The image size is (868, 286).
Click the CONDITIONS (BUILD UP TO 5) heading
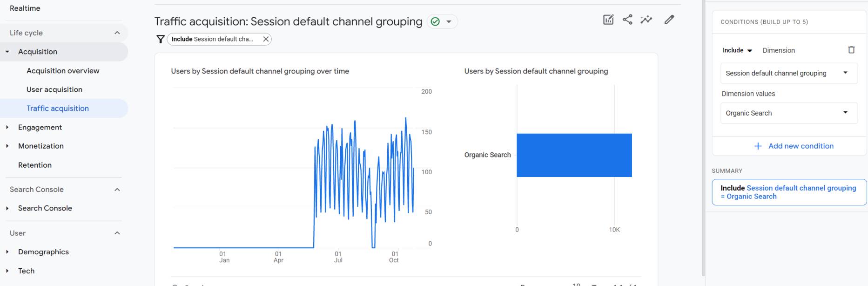(x=764, y=22)
